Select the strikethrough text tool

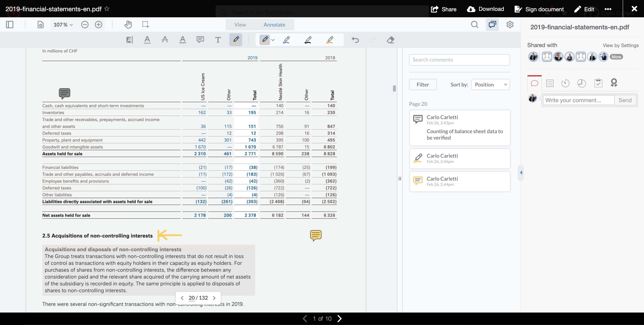(165, 40)
